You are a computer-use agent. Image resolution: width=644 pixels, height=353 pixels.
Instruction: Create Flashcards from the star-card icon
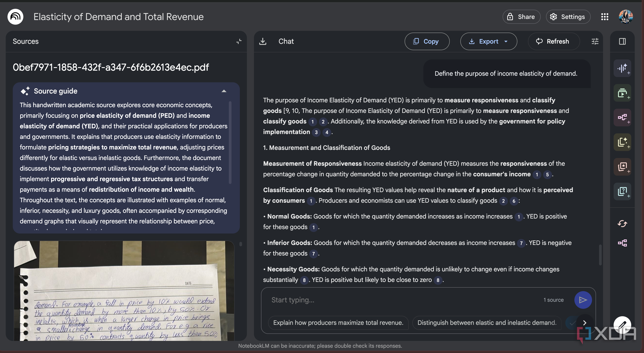pos(622,167)
